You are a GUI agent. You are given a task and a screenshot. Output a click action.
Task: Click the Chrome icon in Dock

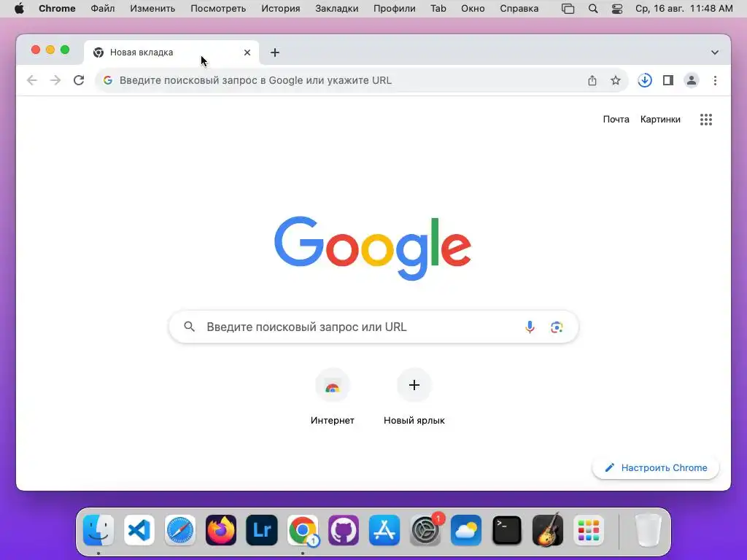(x=303, y=530)
